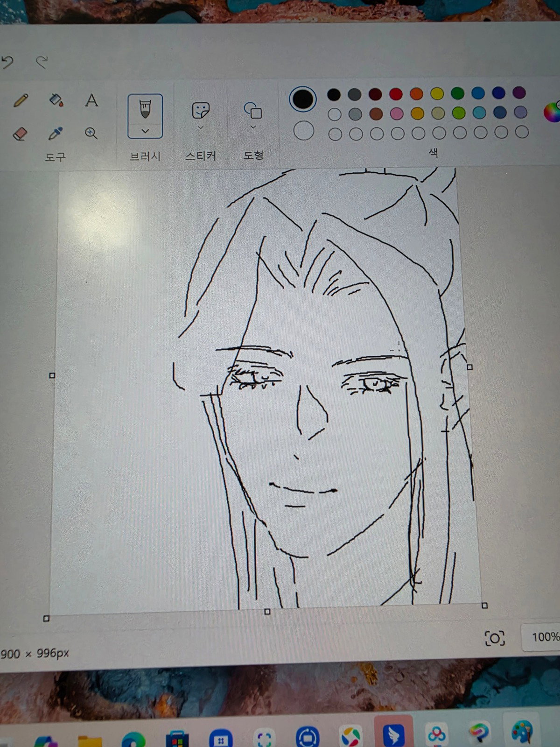Click the 스티커 label
The width and height of the screenshot is (560, 747).
201,155
